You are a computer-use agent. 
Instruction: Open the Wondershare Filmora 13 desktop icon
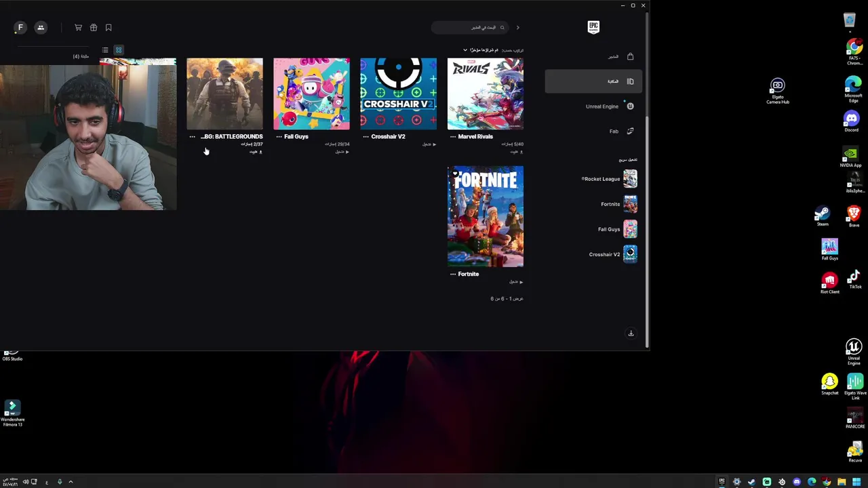pyautogui.click(x=12, y=413)
